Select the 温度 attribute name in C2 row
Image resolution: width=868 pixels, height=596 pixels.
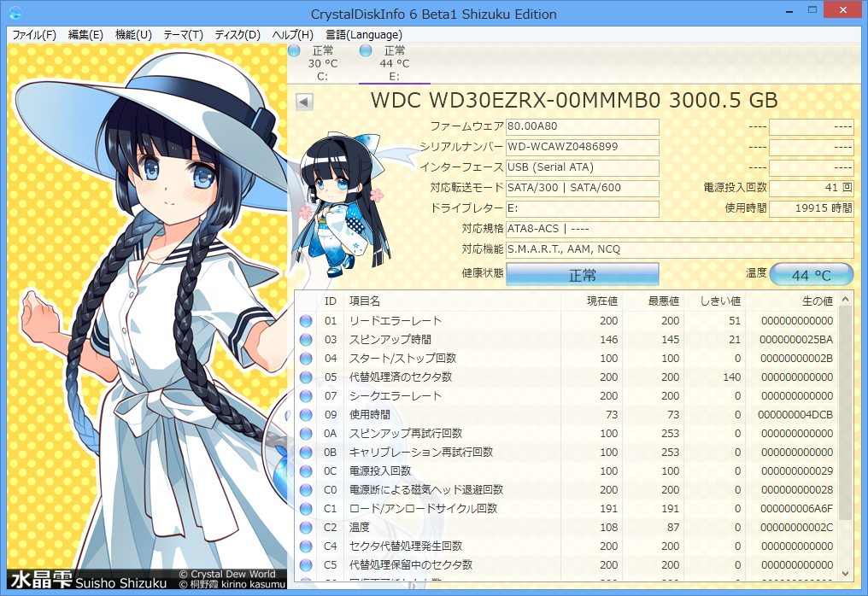click(x=360, y=528)
